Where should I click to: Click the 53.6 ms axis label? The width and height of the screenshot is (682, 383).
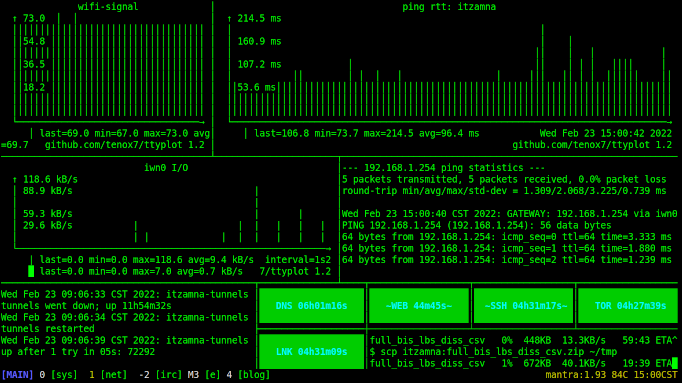[257, 87]
